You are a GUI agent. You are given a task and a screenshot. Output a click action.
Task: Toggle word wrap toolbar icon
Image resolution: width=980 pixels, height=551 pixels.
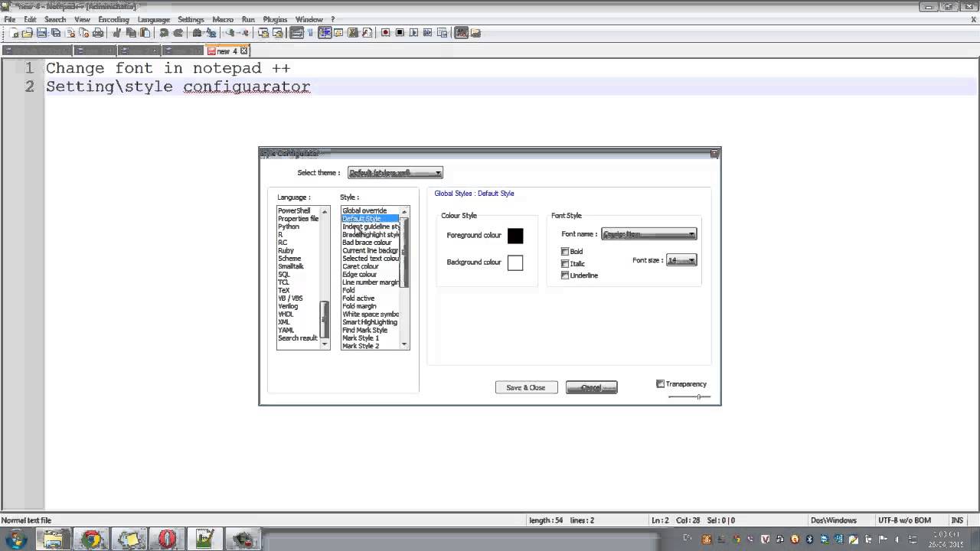click(x=296, y=33)
